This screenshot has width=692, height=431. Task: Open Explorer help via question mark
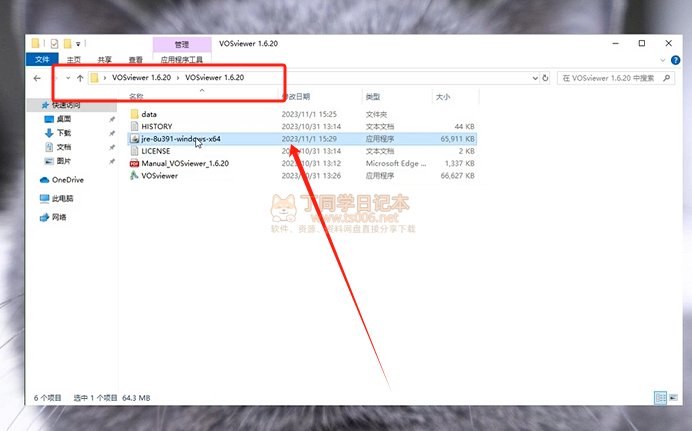pos(675,60)
